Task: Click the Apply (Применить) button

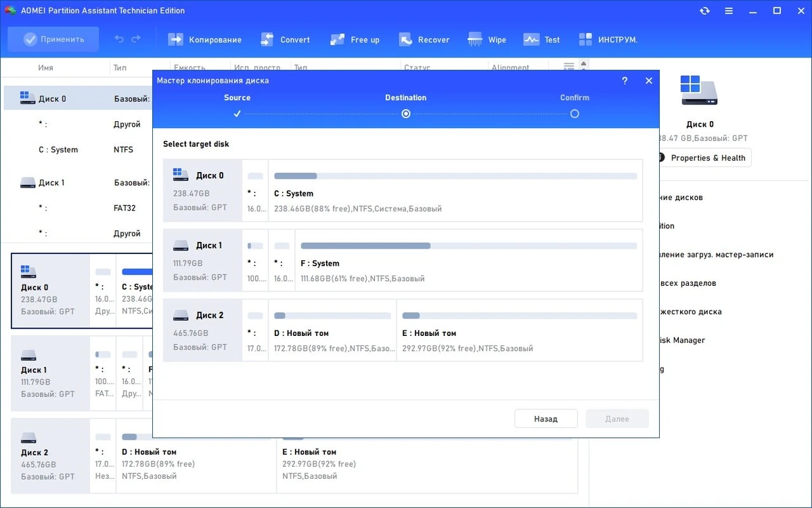Action: [53, 39]
